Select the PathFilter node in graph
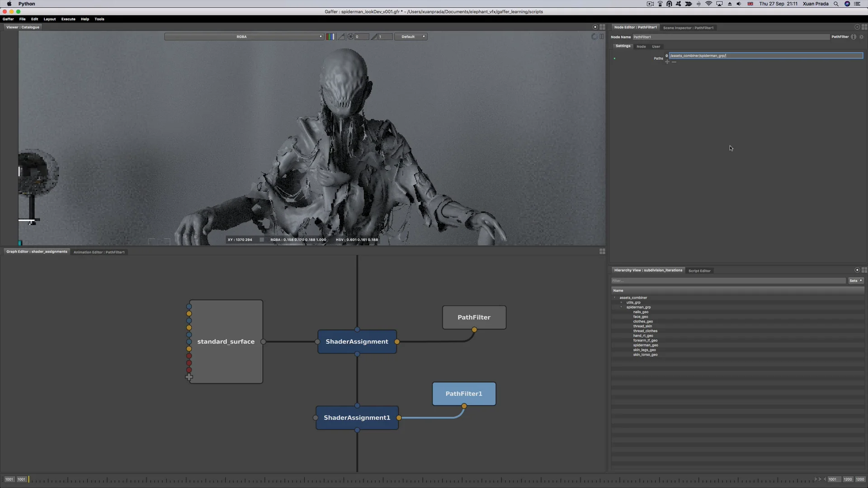 tap(474, 317)
